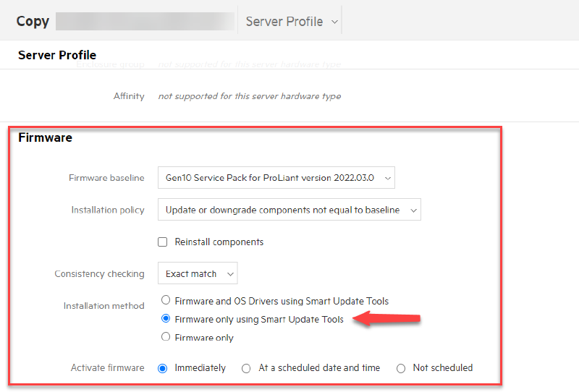Choose At a scheduled date and time
This screenshot has height=392, width=579.
pos(247,368)
